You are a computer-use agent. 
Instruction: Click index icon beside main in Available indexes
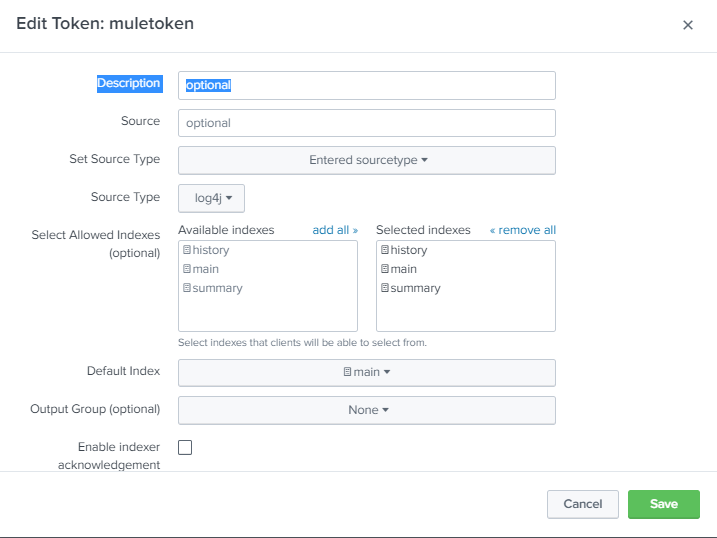pos(187,269)
